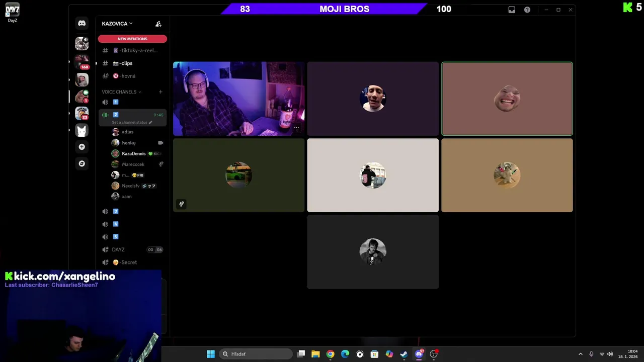This screenshot has width=644, height=362.
Task: Join voice channel 5
Action: click(x=132, y=237)
